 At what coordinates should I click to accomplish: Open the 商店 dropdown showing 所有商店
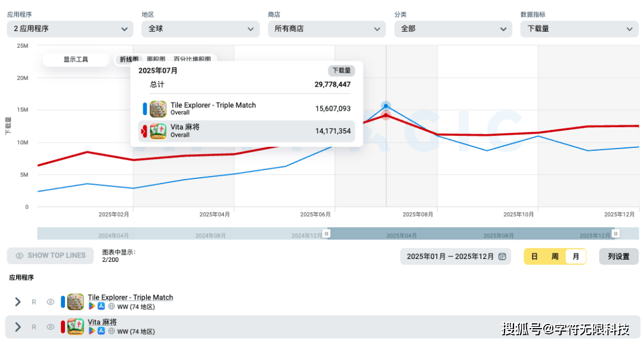coord(326,29)
